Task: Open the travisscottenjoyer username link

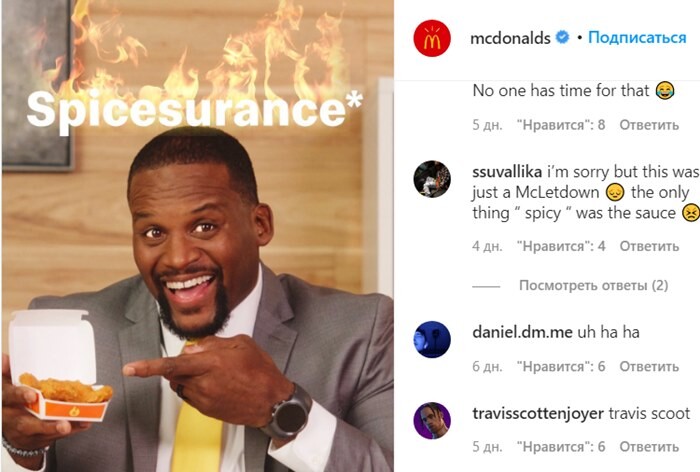Action: tap(538, 414)
